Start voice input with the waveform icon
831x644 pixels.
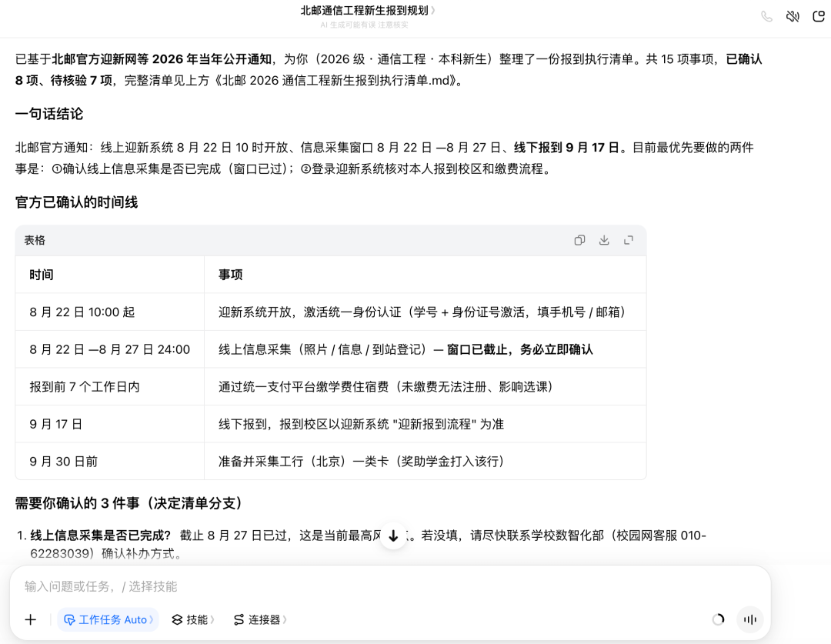click(750, 619)
